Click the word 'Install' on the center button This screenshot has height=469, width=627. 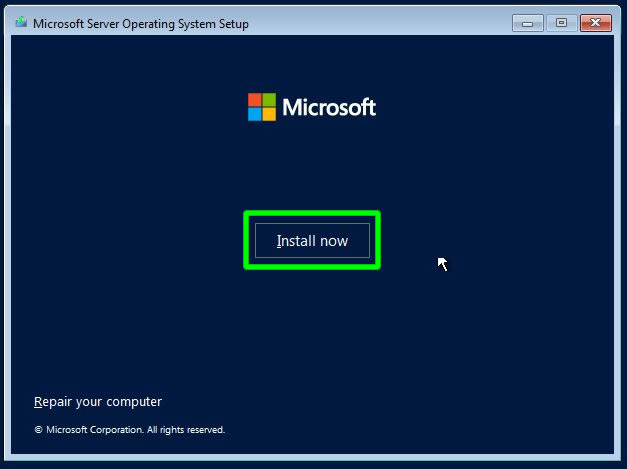[x=295, y=241]
